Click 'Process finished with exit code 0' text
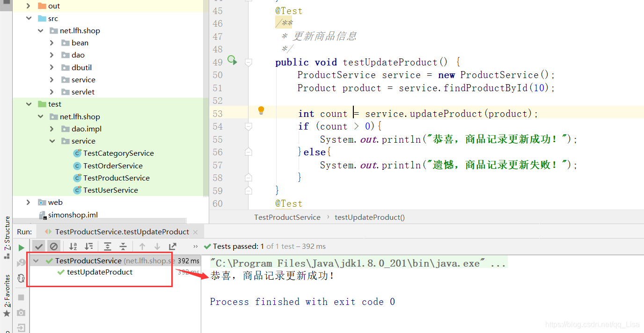 tap(302, 302)
